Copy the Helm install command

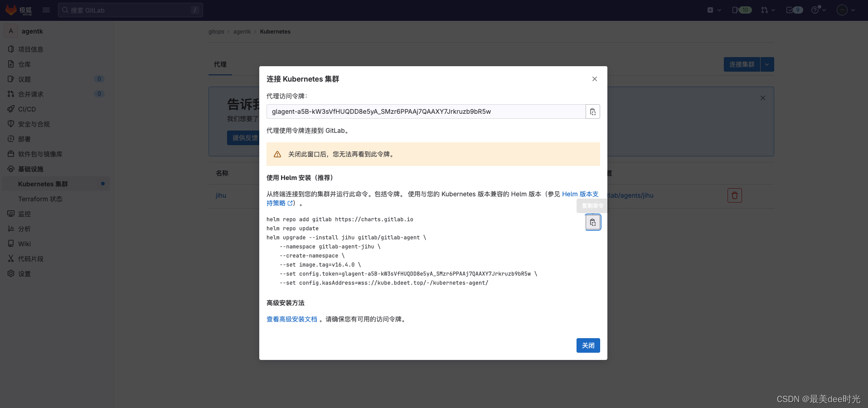point(592,222)
